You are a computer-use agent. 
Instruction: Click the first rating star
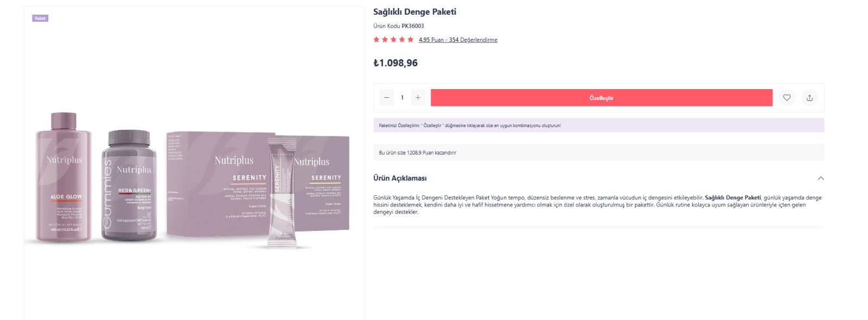[376, 40]
